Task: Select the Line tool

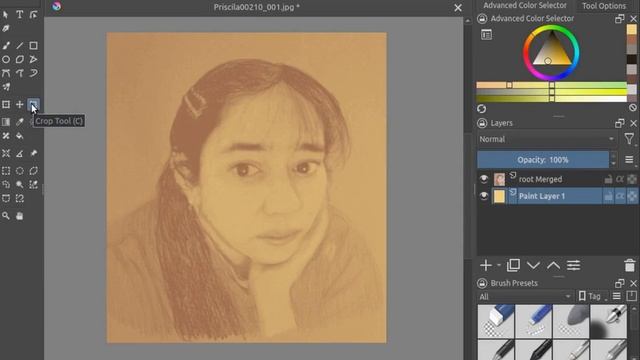Action: (x=20, y=46)
